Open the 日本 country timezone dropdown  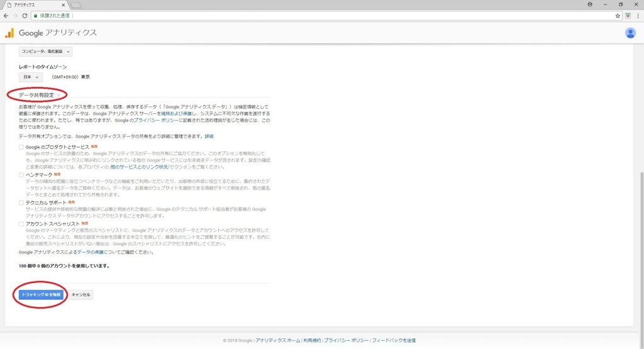coord(30,77)
